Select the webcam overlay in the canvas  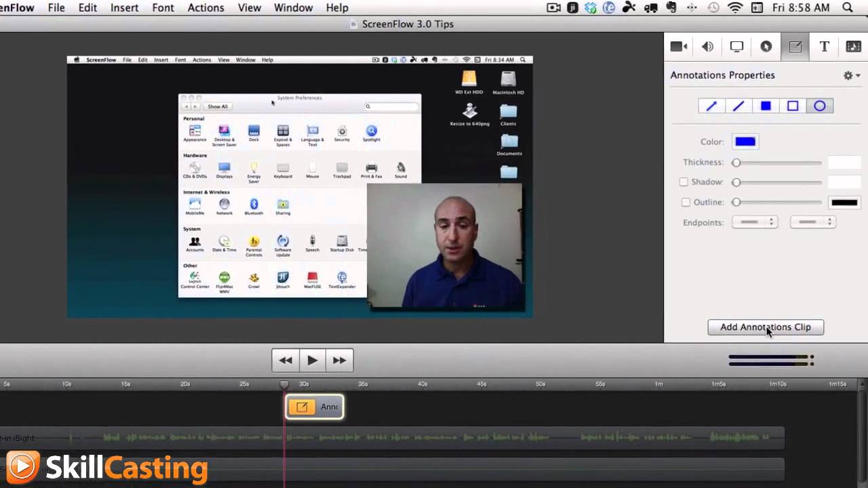pos(446,247)
